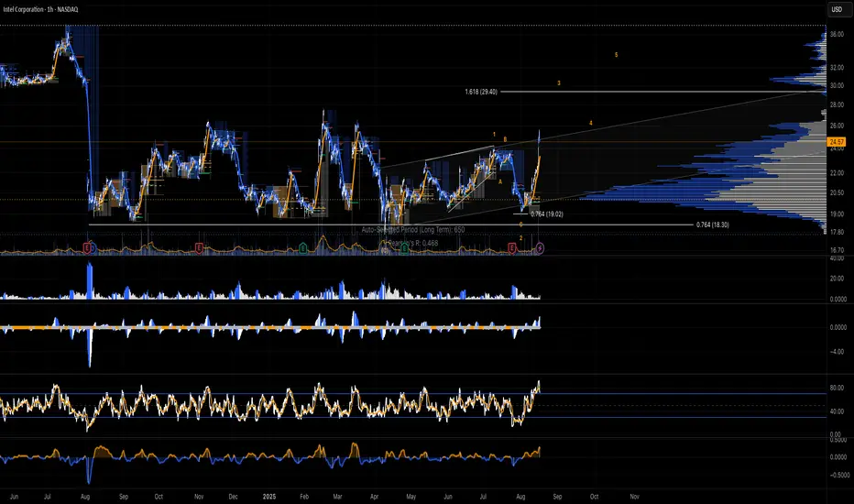Click the red earnings marker near November 2024
This screenshot has height=504, width=854.
(x=201, y=247)
